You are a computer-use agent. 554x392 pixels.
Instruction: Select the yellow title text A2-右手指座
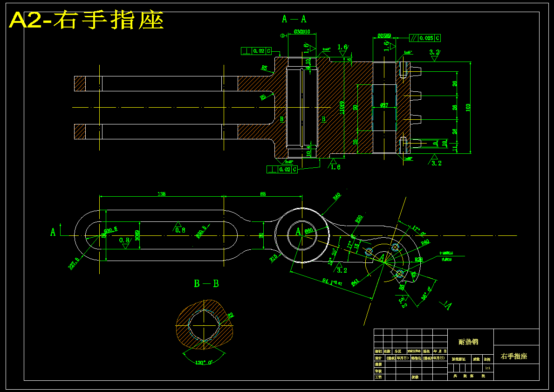point(86,20)
